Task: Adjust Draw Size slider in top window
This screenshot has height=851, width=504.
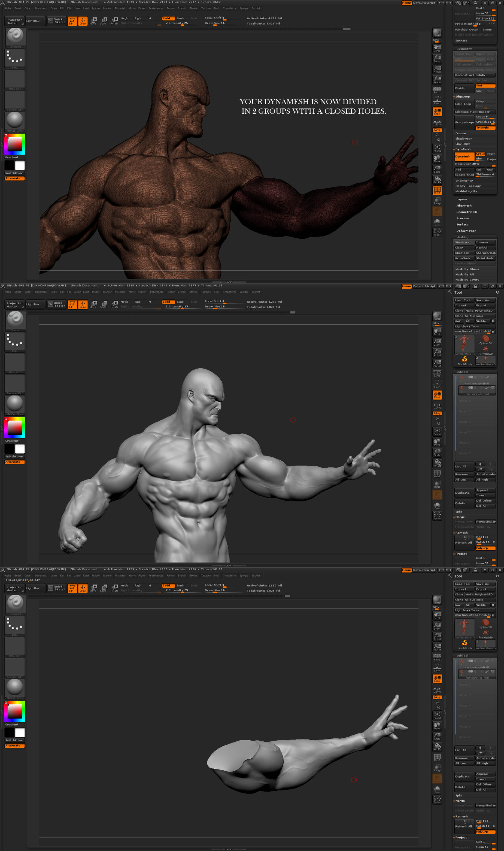Action: (x=224, y=23)
